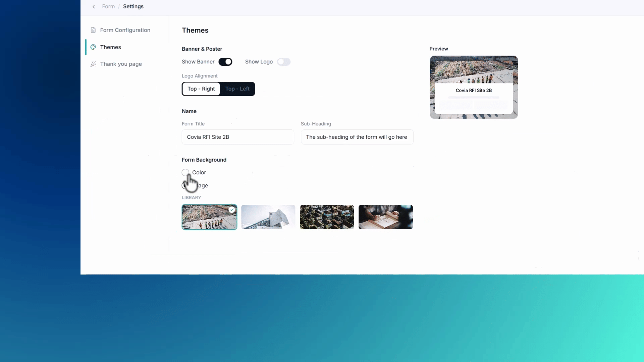Image resolution: width=644 pixels, height=362 pixels.
Task: Choose Top - Right logo alignment
Action: [x=201, y=89]
